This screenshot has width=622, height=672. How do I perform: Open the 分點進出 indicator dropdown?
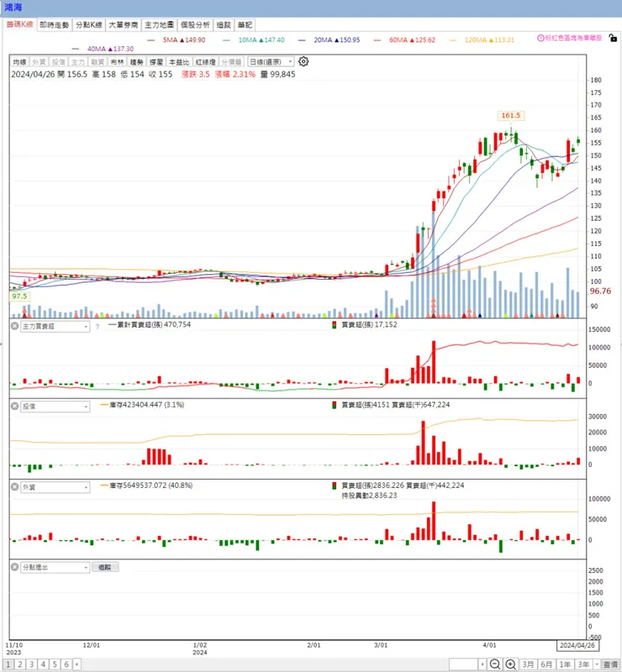[x=55, y=567]
